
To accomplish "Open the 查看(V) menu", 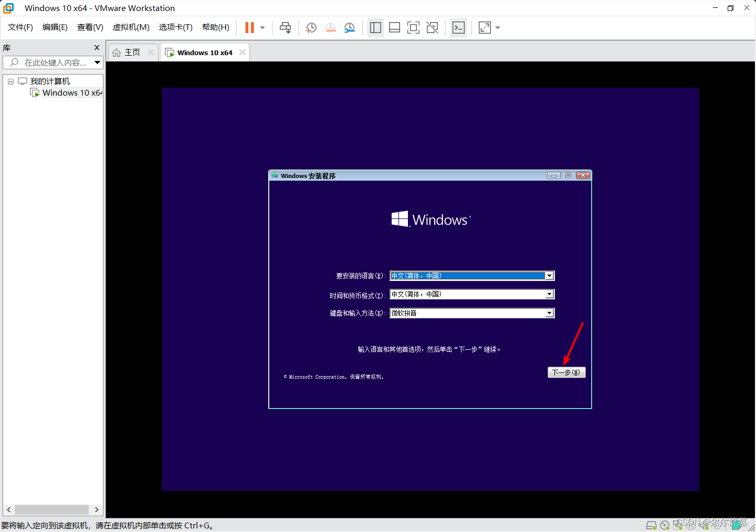I will coord(90,27).
